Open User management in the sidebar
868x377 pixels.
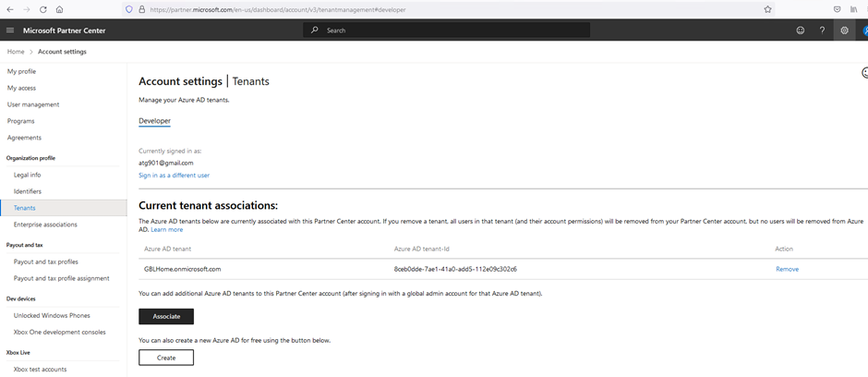tap(33, 104)
